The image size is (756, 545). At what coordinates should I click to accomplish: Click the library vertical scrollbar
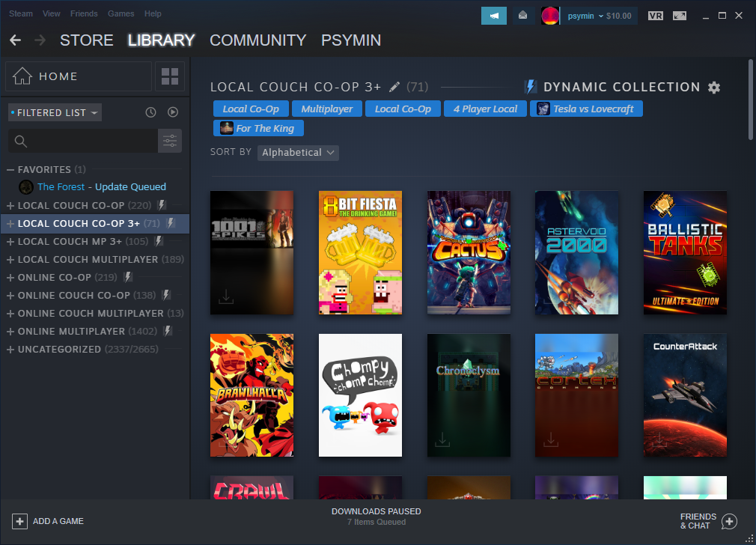coord(751,99)
